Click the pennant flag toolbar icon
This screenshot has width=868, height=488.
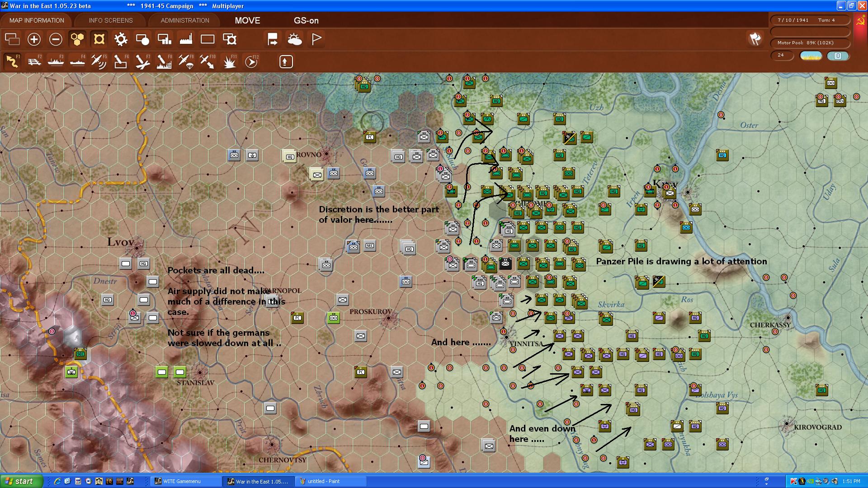pyautogui.click(x=316, y=39)
